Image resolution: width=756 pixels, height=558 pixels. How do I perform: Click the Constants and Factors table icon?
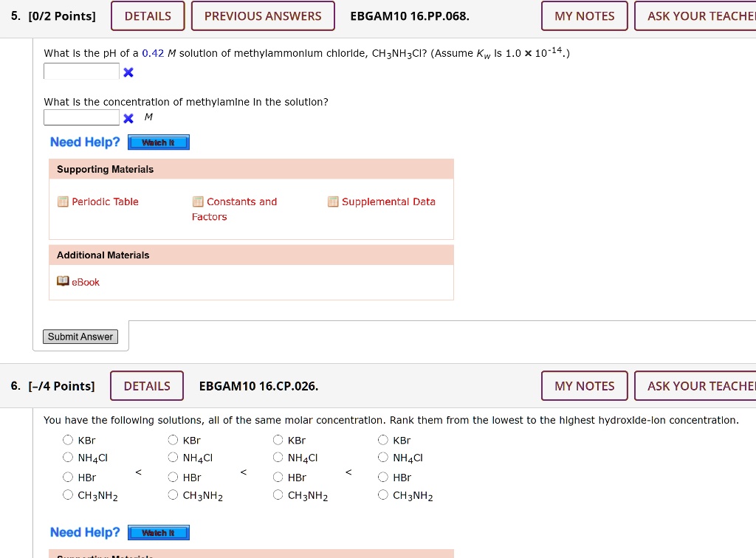click(198, 202)
